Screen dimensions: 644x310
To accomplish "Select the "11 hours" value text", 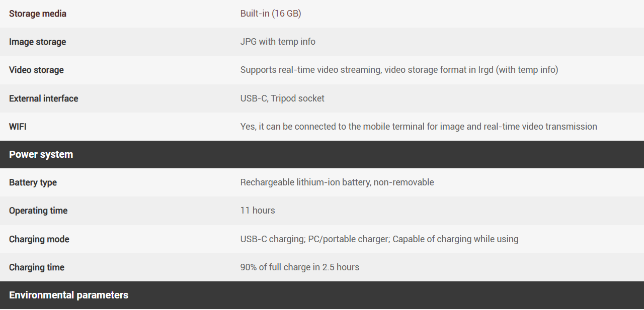I will [258, 211].
